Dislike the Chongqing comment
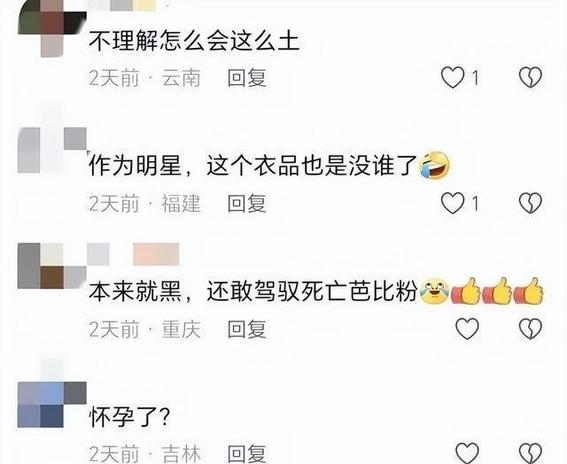This screenshot has height=464, width=567. (530, 328)
